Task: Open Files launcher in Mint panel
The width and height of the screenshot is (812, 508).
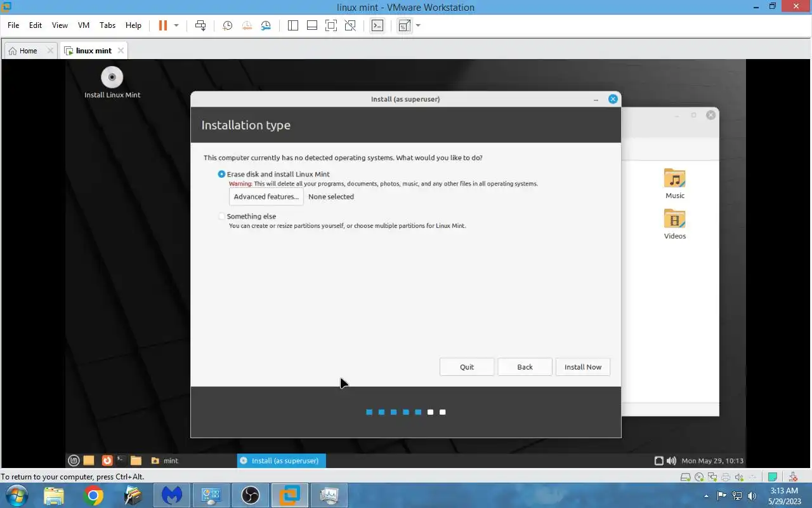Action: click(x=136, y=460)
